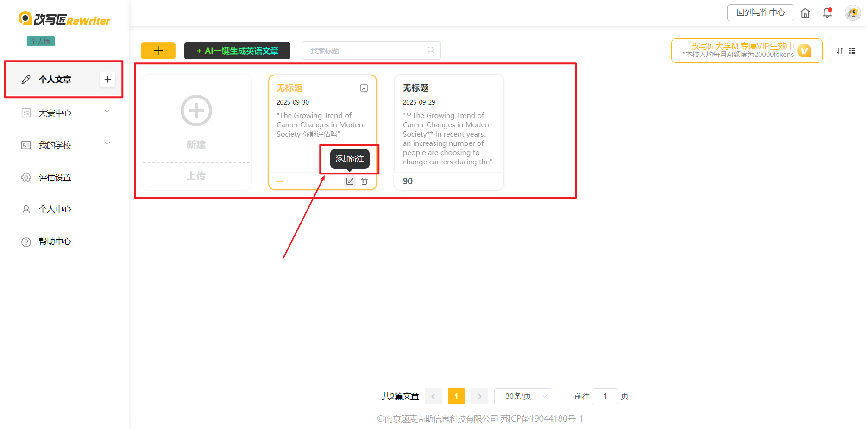Click the home icon in top bar
868x429 pixels.
point(805,13)
